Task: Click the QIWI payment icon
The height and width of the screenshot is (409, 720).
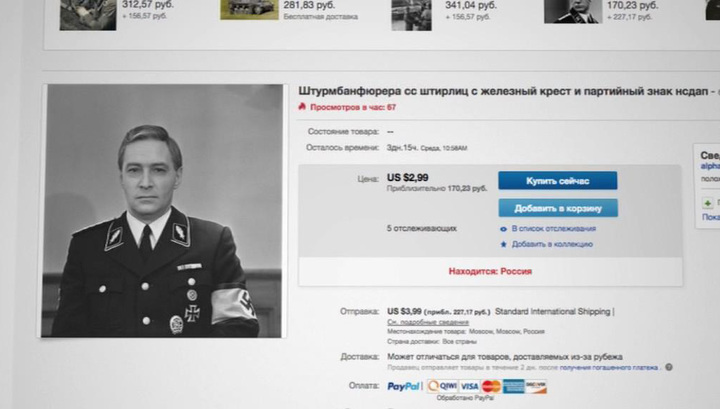Action: [442, 386]
